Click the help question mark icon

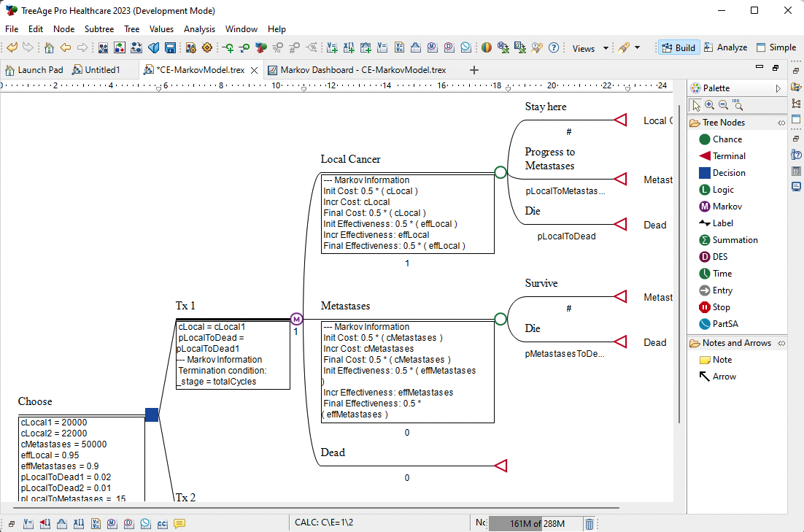click(x=554, y=48)
